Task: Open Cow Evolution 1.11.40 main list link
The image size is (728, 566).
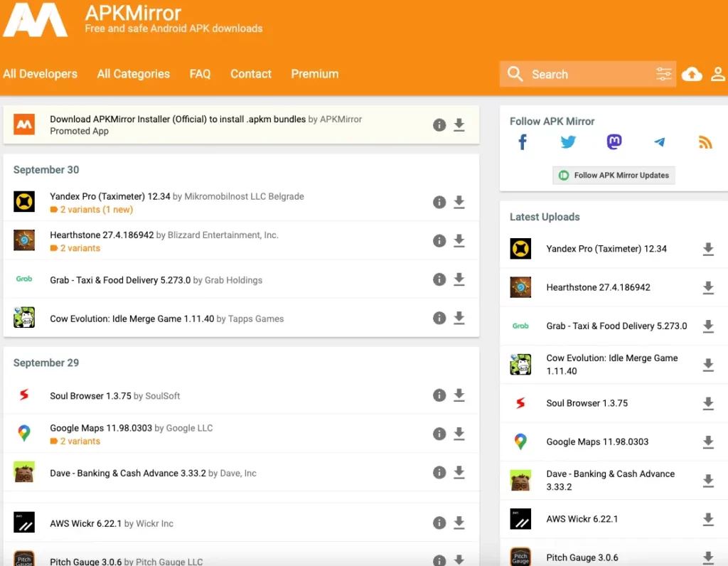Action: (x=132, y=319)
